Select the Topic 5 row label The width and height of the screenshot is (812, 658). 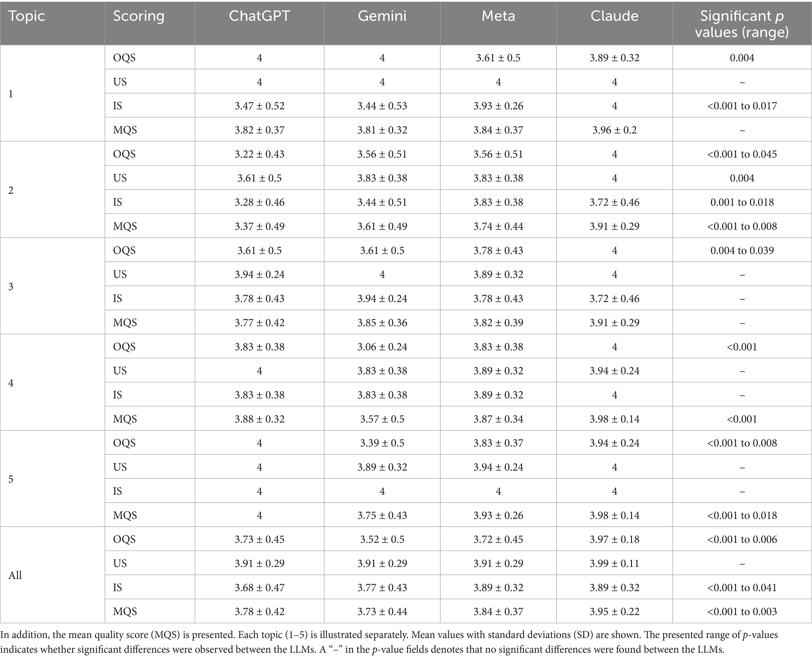coord(11,479)
